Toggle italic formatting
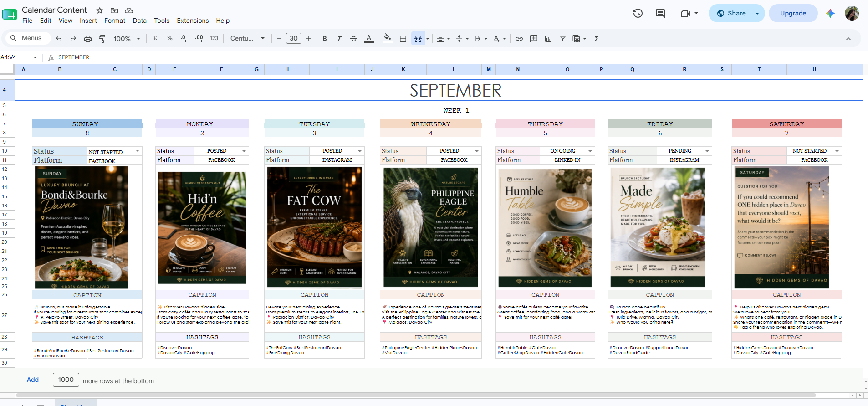This screenshot has width=868, height=406. tap(339, 39)
